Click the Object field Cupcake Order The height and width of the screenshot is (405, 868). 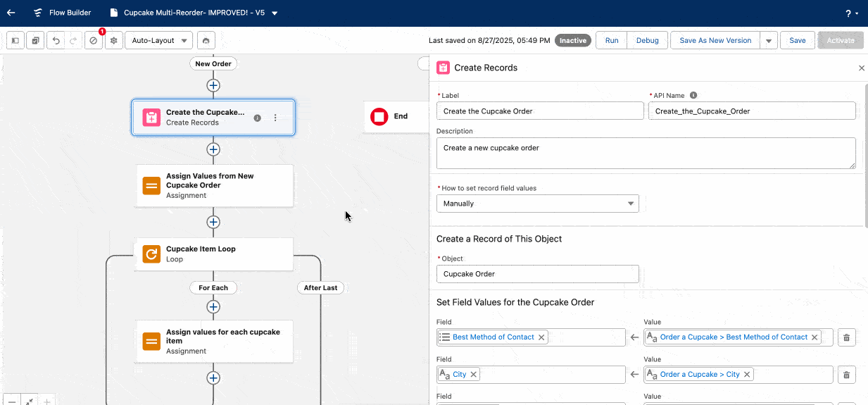tap(538, 274)
